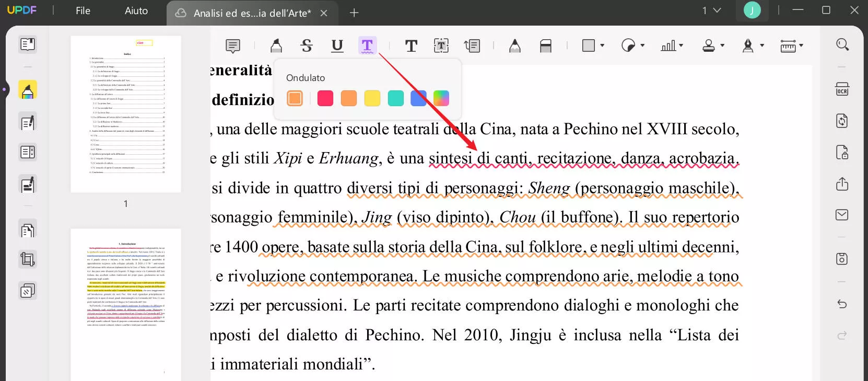Open the second page thumbnail

point(126,305)
